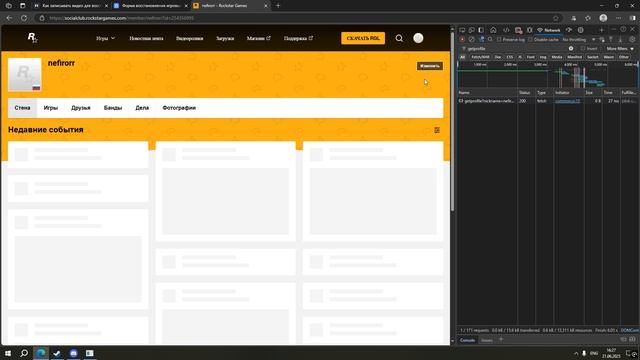Open the user avatar menu in header
640x360 pixels.
tap(418, 38)
